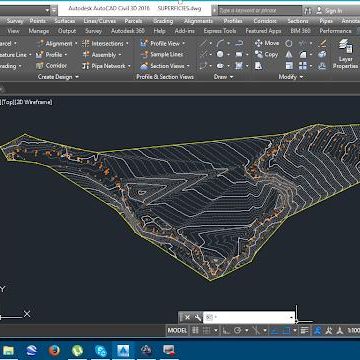
Task: Toggle polar tracking in status bar
Action: pos(238,330)
